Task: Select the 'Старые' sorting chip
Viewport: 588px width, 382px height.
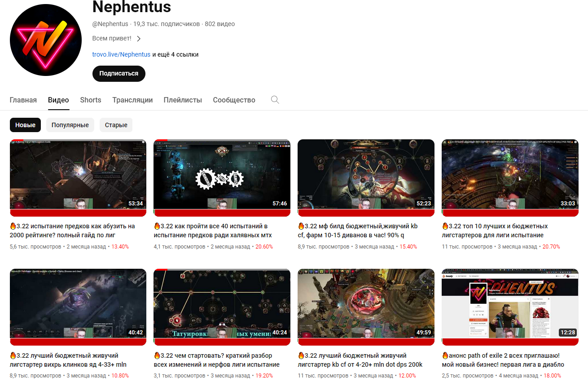Action: point(116,125)
